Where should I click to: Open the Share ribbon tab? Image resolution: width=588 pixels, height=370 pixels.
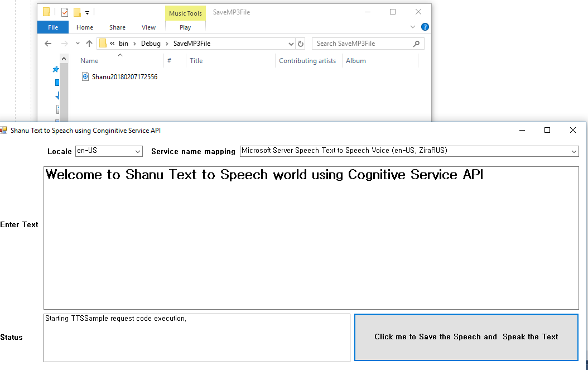[x=117, y=27]
